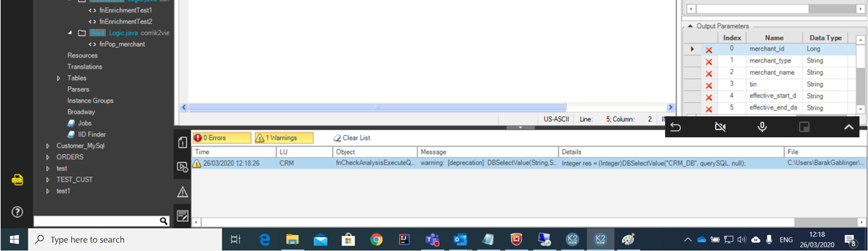Collapse the Output Parameters section
Screen dimensions: 868x251
[x=690, y=26]
